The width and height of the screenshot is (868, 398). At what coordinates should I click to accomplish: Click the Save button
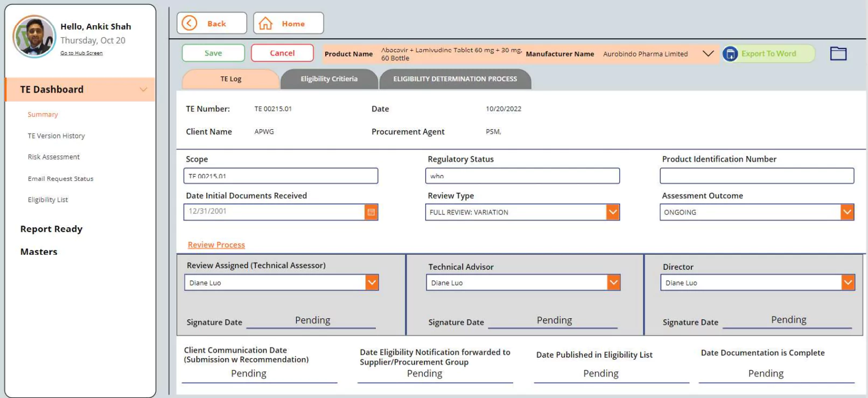[x=213, y=53]
